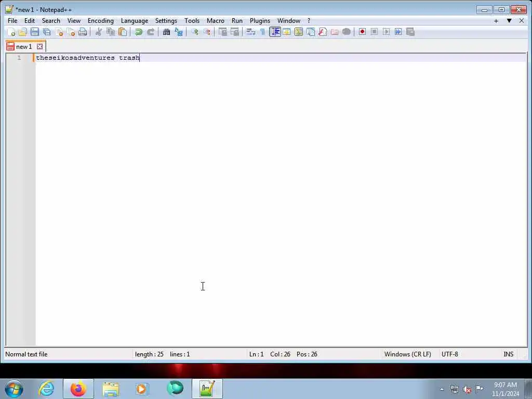
Task: Open Folder as Workspace icon
Action: [335, 32]
